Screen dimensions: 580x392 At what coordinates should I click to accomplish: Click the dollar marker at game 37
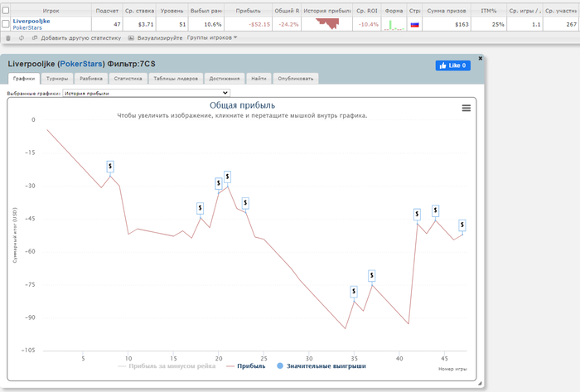coord(372,275)
